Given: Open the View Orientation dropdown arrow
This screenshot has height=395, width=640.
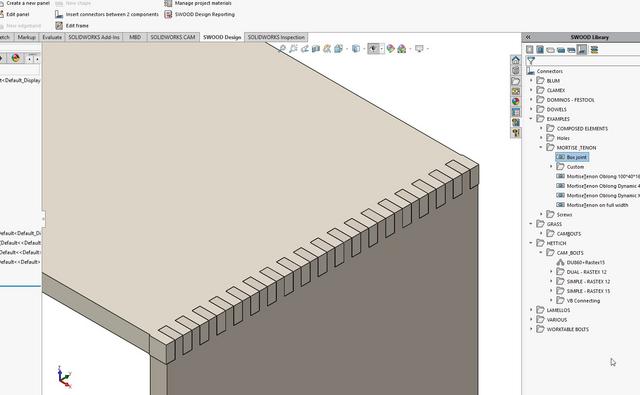Looking at the screenshot, I should [x=347, y=49].
